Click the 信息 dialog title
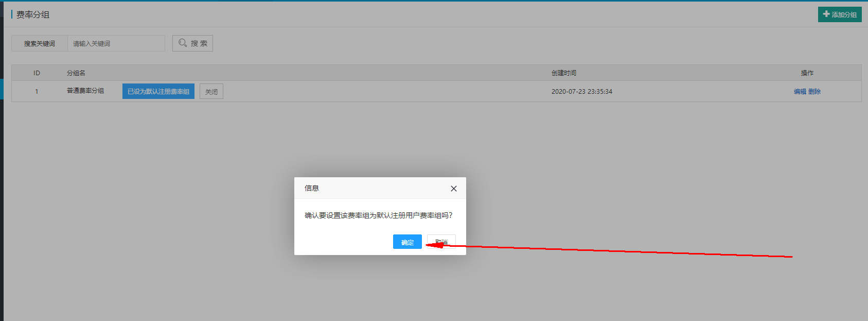The width and height of the screenshot is (868, 321). click(312, 188)
